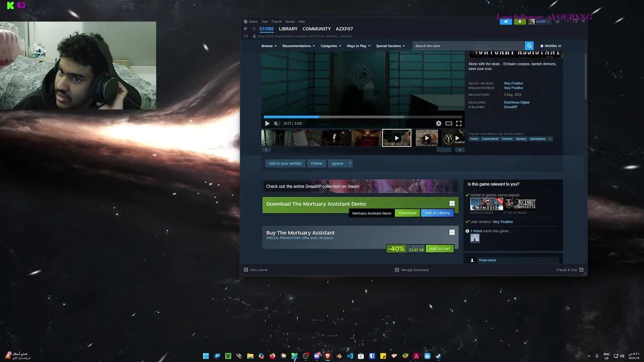Screen dimensions: 644x362
Task: Open the Help menu
Action: click(301, 22)
